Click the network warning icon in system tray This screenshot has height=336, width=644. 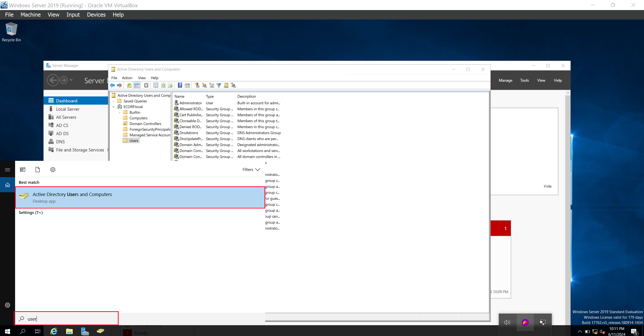click(595, 332)
